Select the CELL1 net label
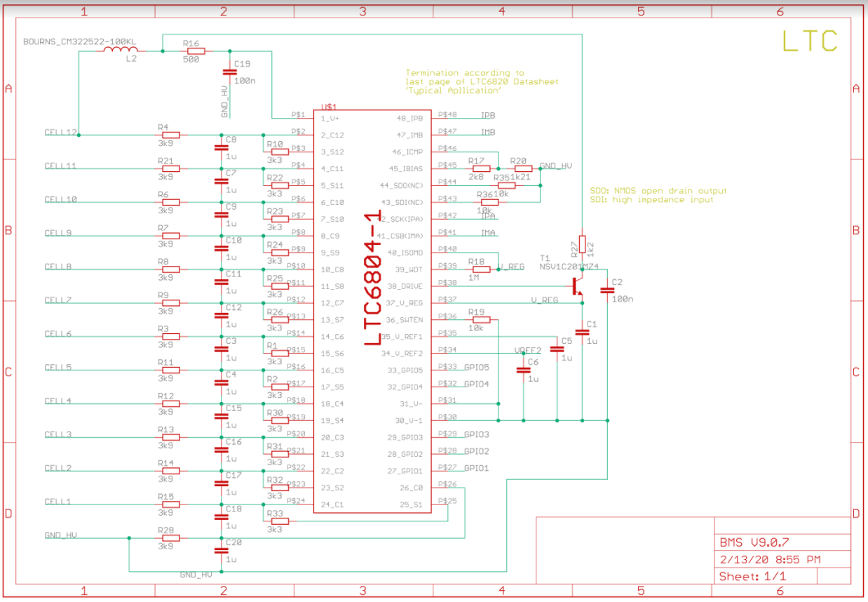This screenshot has width=868, height=602. point(58,502)
